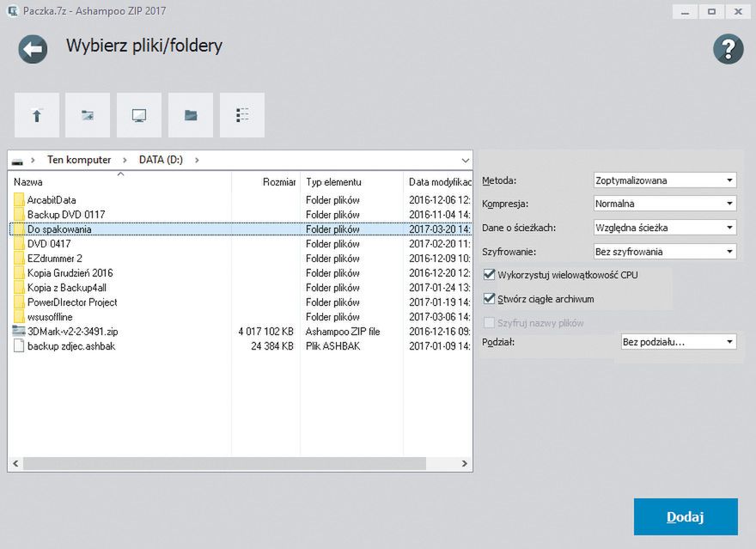Click the Plik ASHBAK type cell
The height and width of the screenshot is (549, 756).
(x=332, y=346)
